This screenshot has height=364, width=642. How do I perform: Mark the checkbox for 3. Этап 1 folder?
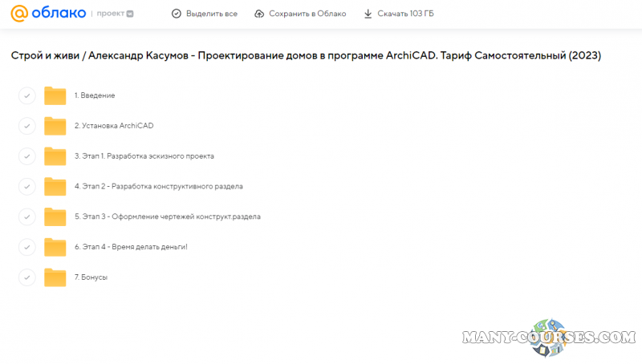point(26,156)
